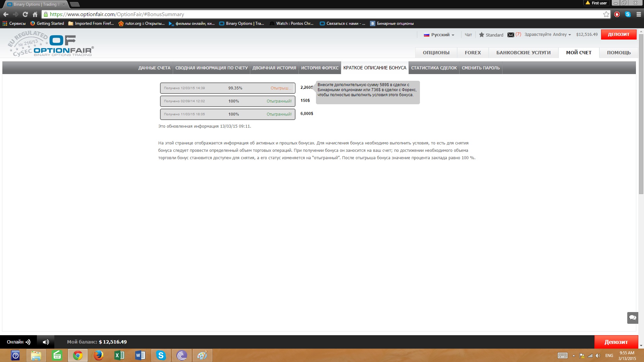The height and width of the screenshot is (362, 644).
Task: Switch to Статистика сделок tab
Action: [x=434, y=68]
